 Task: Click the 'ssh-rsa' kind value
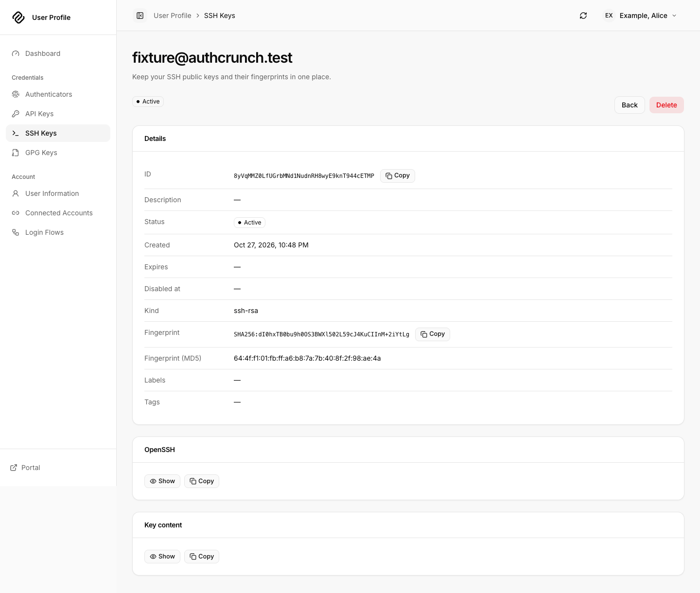[x=246, y=311]
